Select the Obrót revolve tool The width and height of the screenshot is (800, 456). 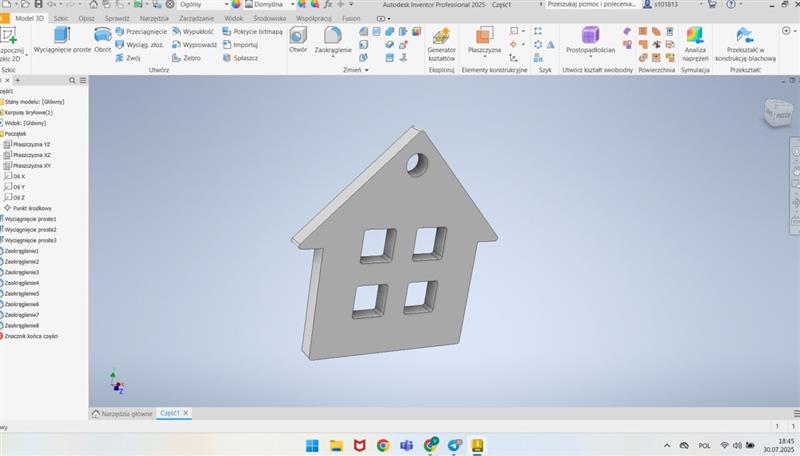tap(103, 41)
